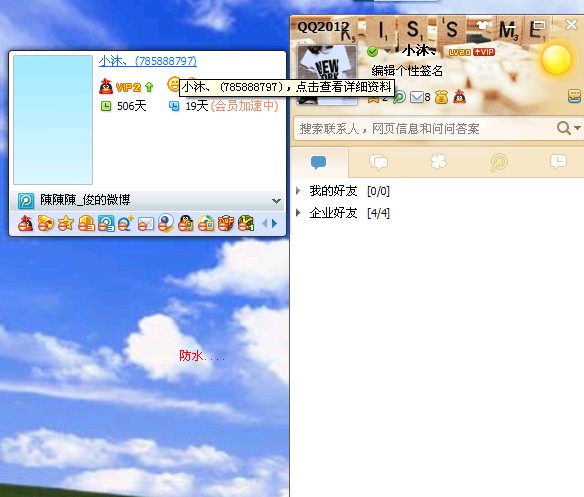Edit signature via 编辑个性签名
The image size is (584, 497).
[x=407, y=70]
